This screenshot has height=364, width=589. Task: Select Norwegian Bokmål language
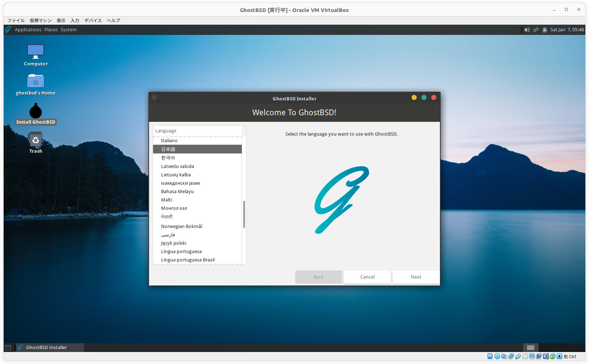point(181,226)
